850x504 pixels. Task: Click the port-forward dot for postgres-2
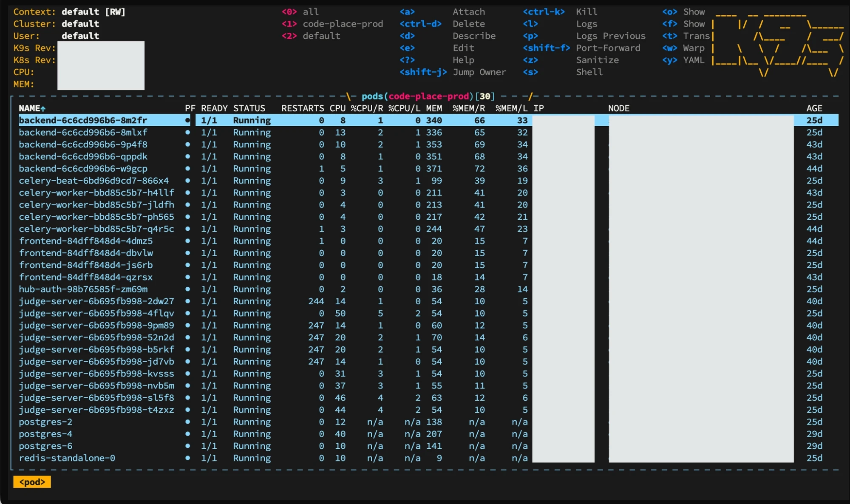click(x=187, y=422)
